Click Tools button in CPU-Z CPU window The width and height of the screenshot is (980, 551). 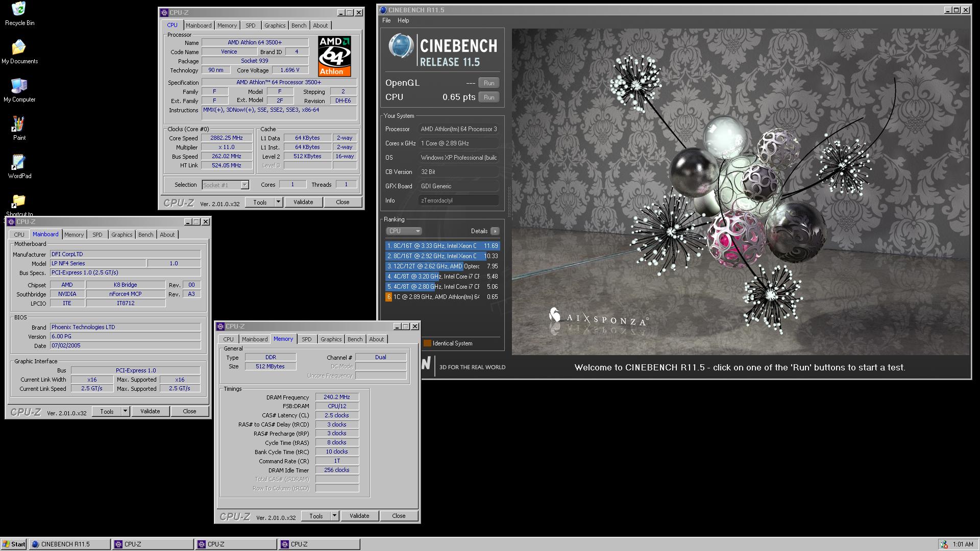(260, 202)
